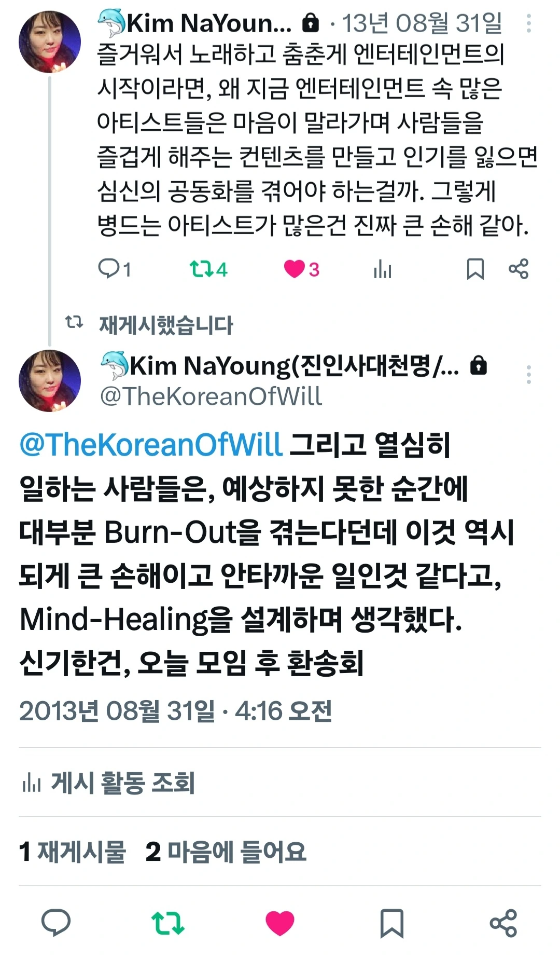The image size is (560, 959).
Task: Reply using bottom speech bubble icon
Action: [56, 923]
